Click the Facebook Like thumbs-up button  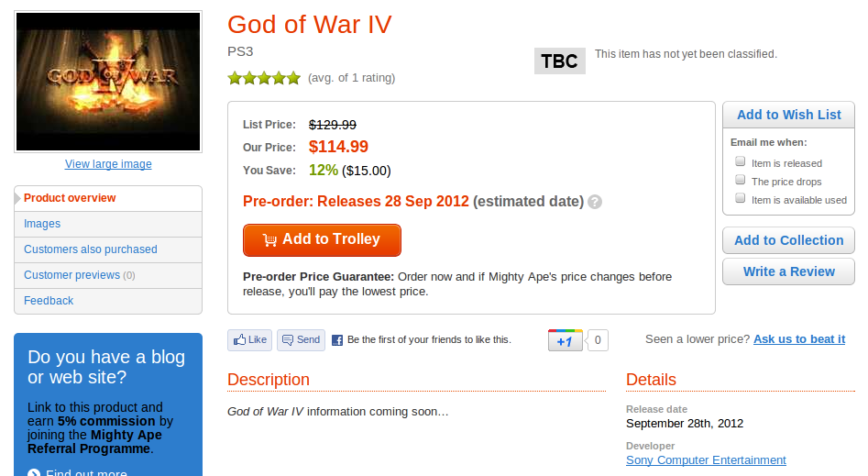pyautogui.click(x=249, y=339)
